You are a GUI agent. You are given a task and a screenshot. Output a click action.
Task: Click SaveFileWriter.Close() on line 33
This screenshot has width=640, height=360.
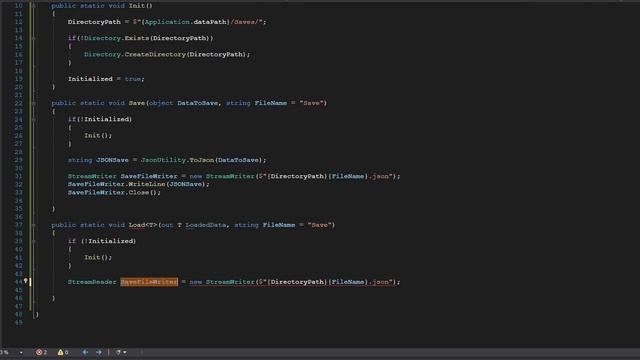point(114,192)
